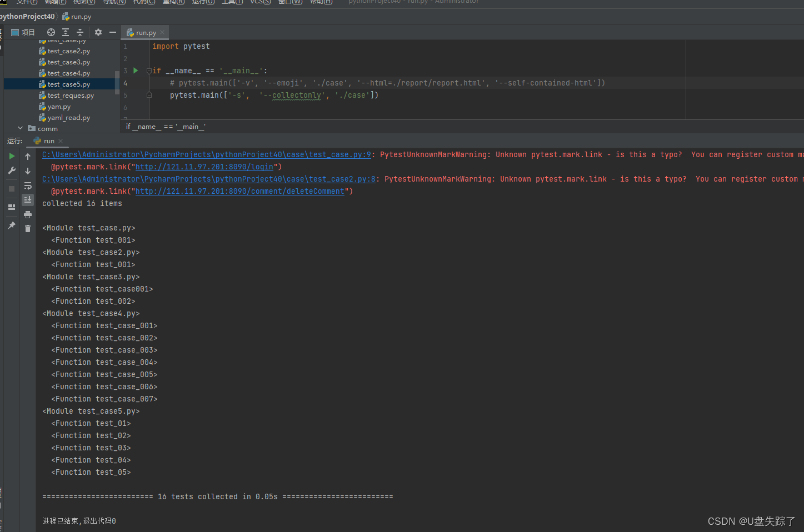
Task: Select opened file with locate target icon
Action: point(51,32)
